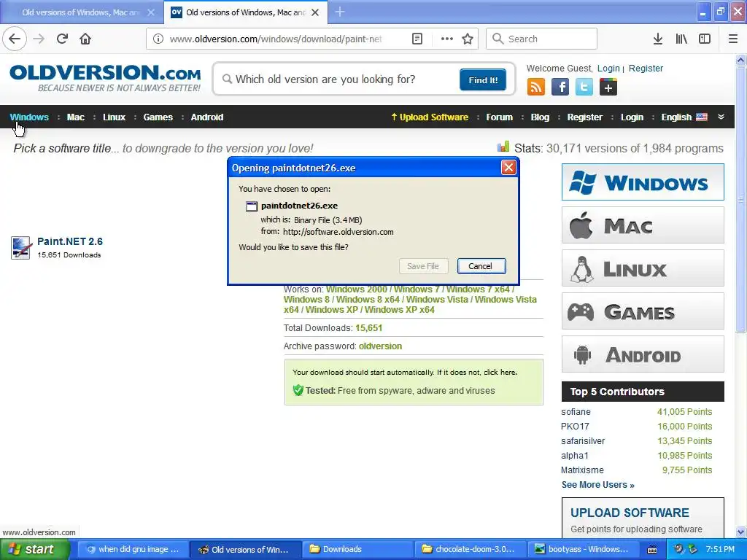Click Register in the black navigation bar

[x=584, y=117]
